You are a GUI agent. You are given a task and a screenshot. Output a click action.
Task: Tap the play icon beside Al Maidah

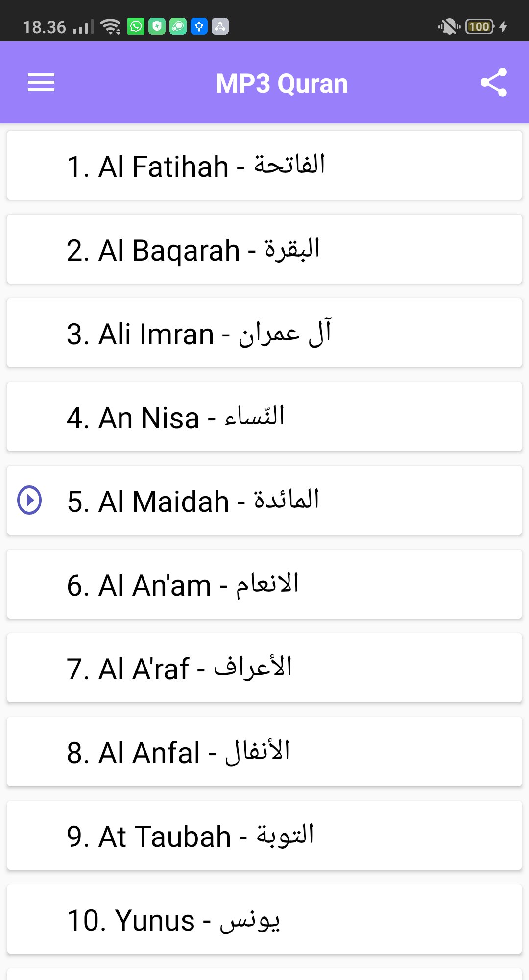point(29,500)
